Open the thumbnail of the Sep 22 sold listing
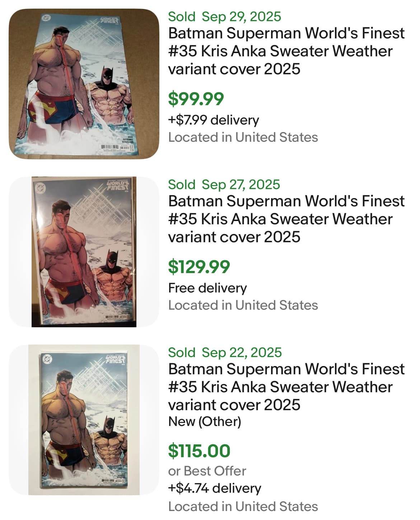The image size is (420, 520). click(x=84, y=420)
